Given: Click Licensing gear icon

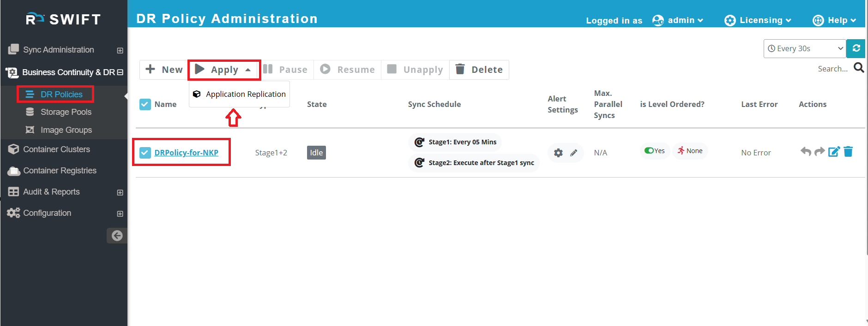Looking at the screenshot, I should tap(730, 20).
